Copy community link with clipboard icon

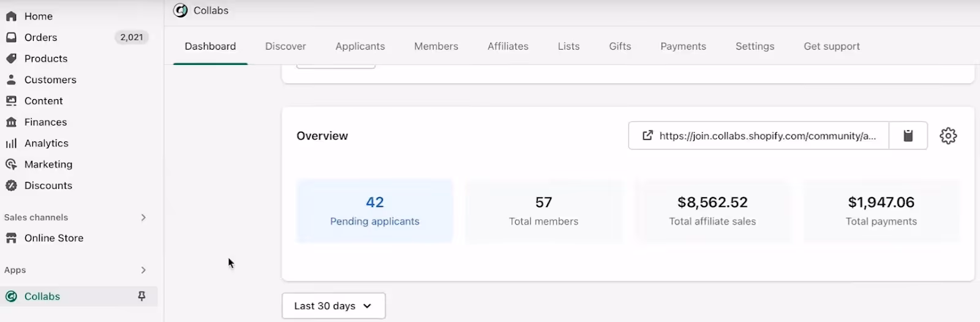[x=908, y=136]
